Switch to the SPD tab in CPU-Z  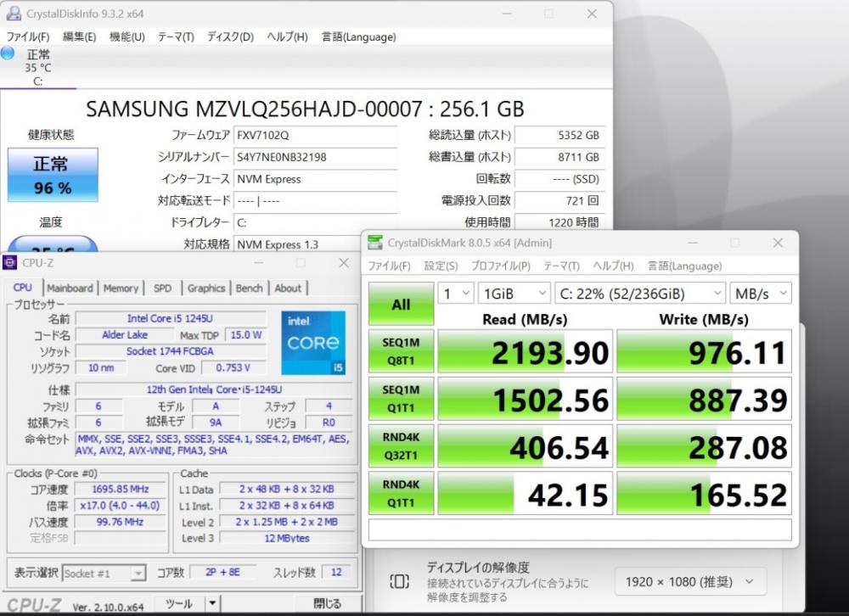click(162, 288)
